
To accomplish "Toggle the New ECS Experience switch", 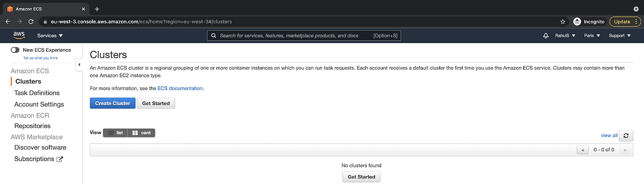I will pyautogui.click(x=15, y=50).
